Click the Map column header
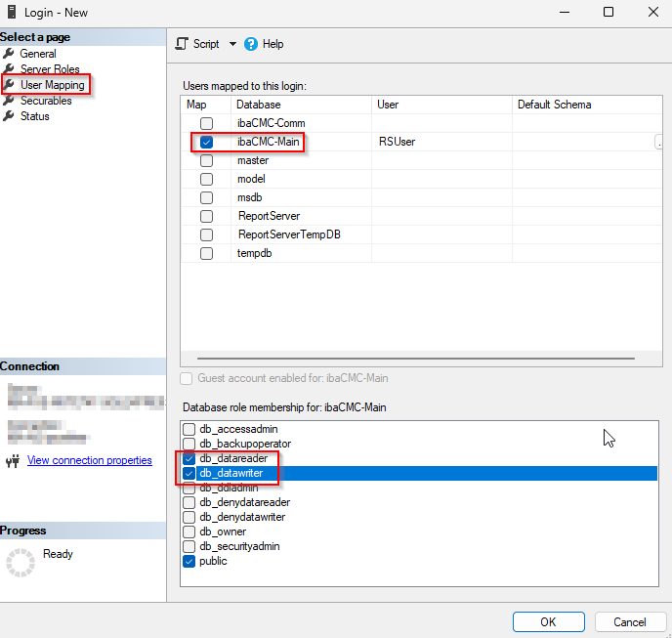 (206, 105)
